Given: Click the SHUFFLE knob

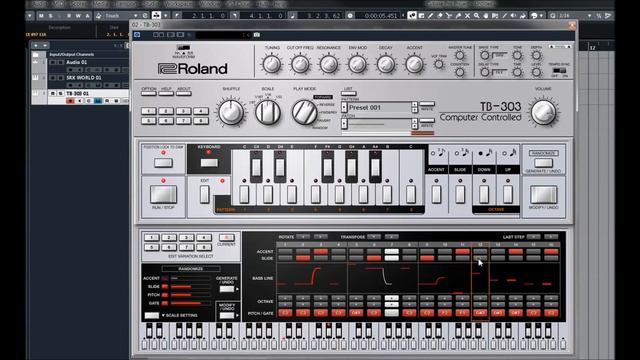Looking at the screenshot, I should (x=231, y=112).
